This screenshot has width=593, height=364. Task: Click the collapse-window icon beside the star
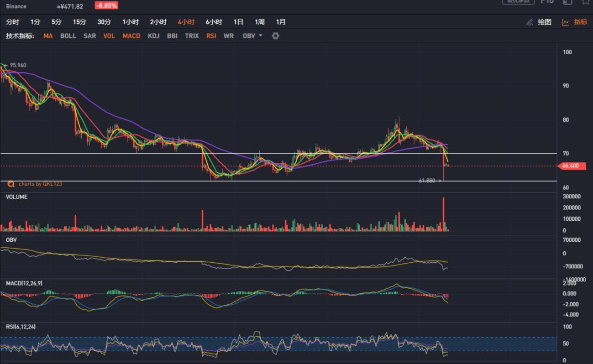pos(567,2)
